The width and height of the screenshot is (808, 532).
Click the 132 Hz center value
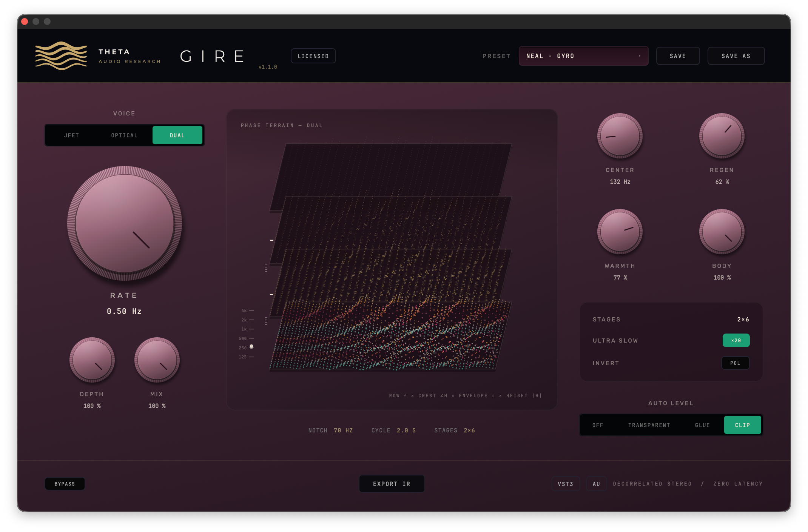pyautogui.click(x=620, y=182)
